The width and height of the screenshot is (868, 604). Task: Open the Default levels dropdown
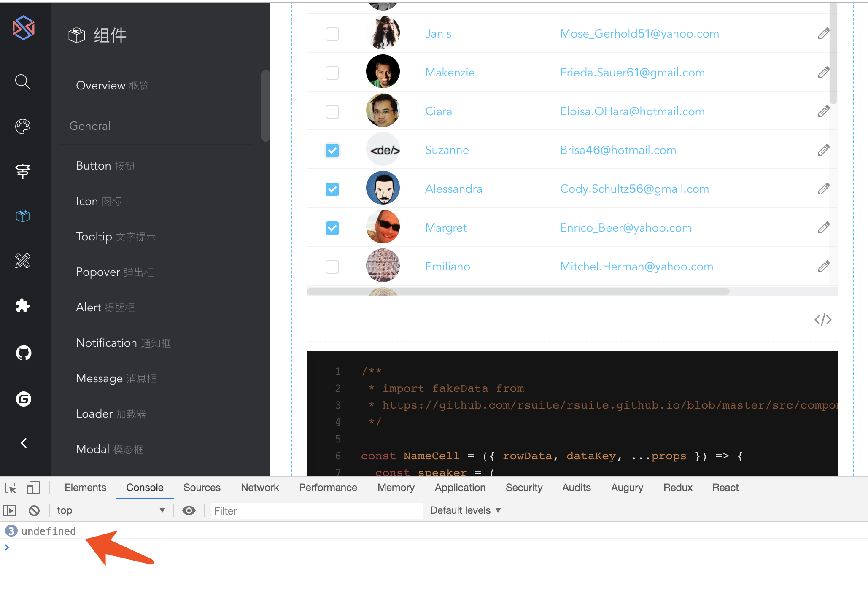tap(465, 511)
